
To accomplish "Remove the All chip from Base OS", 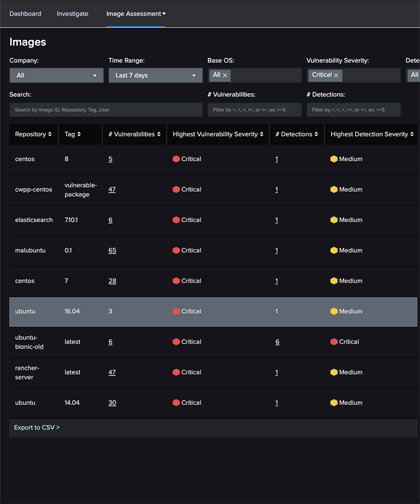I will [225, 76].
